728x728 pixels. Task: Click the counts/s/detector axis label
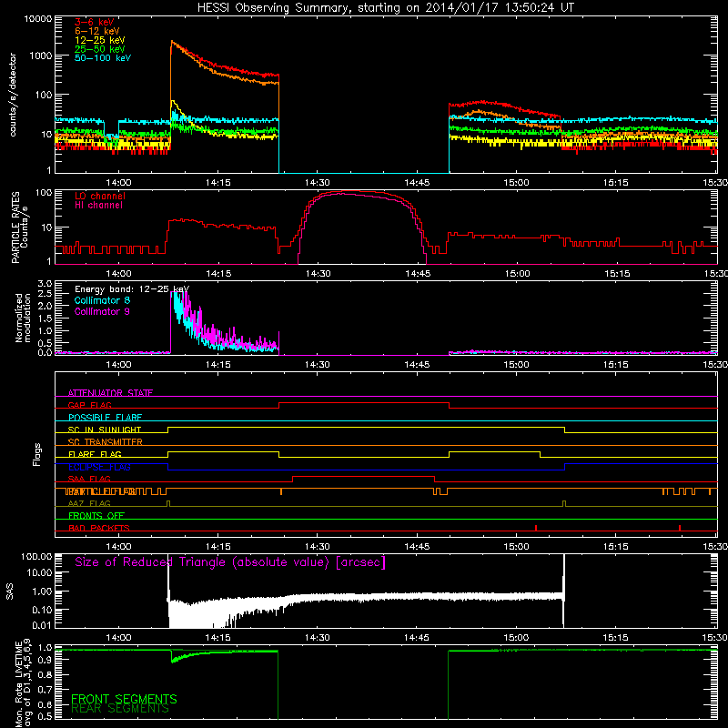tap(13, 95)
